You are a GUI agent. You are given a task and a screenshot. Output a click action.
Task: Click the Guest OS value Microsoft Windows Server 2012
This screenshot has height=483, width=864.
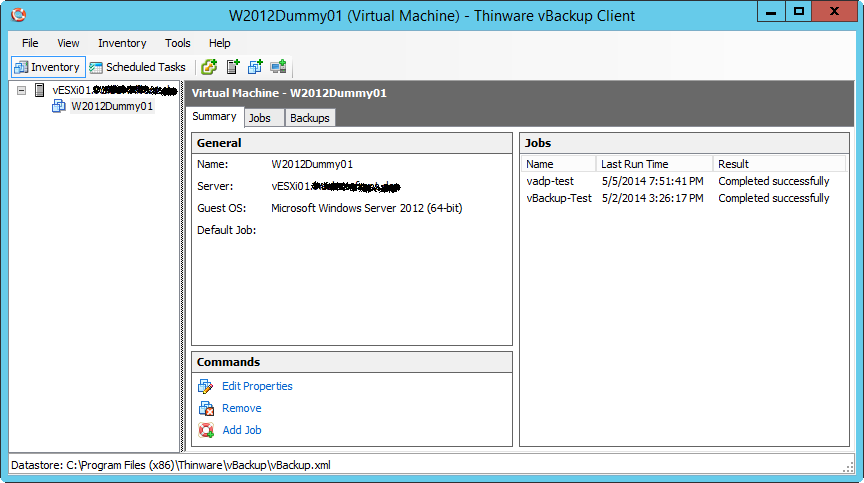click(x=366, y=208)
